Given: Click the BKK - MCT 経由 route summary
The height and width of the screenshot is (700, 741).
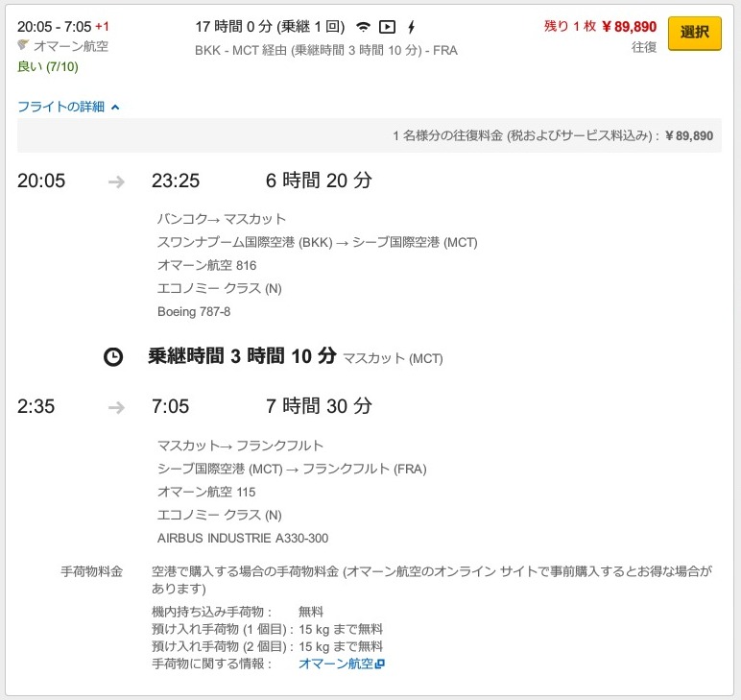Looking at the screenshot, I should [326, 51].
